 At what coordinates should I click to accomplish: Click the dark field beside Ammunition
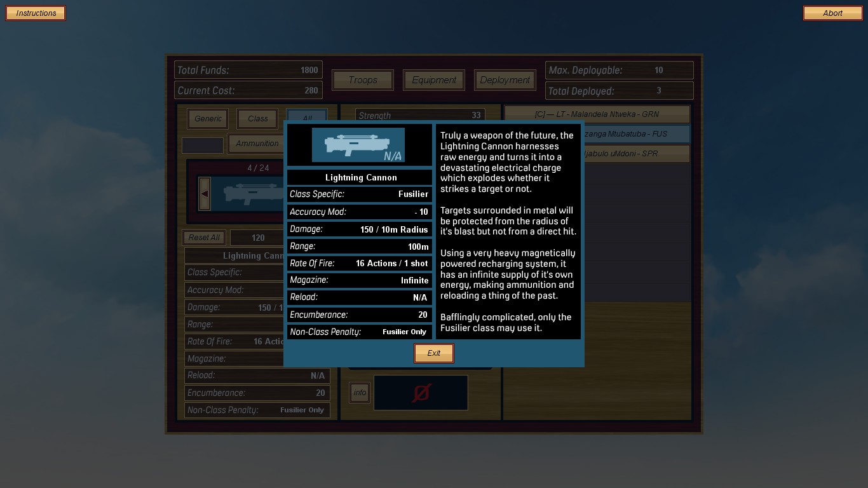point(203,146)
